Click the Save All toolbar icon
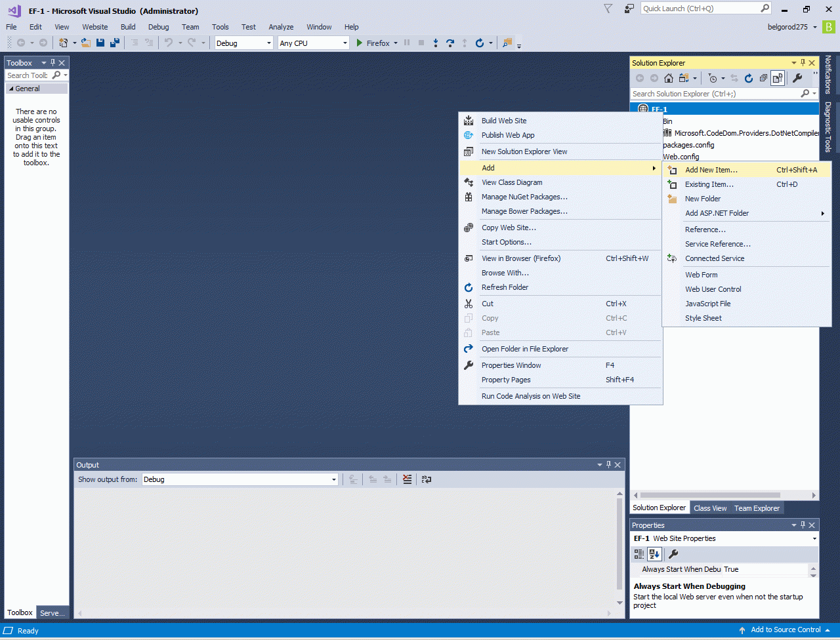The width and height of the screenshot is (840, 640). click(x=115, y=43)
